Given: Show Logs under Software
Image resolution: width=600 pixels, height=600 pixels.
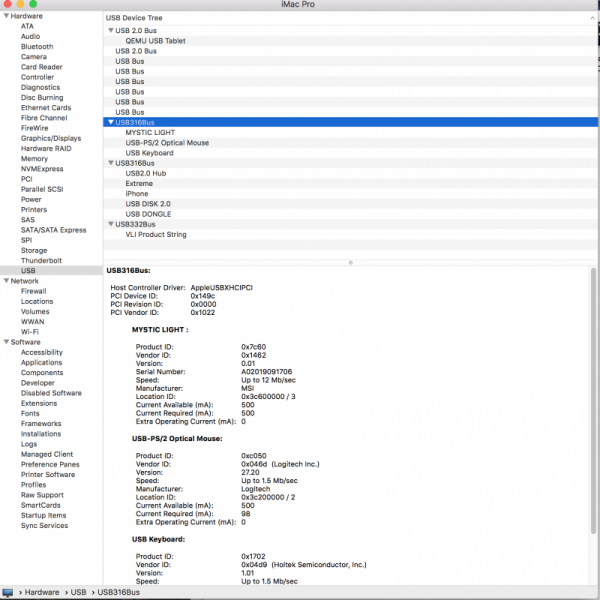Looking at the screenshot, I should pos(29,444).
